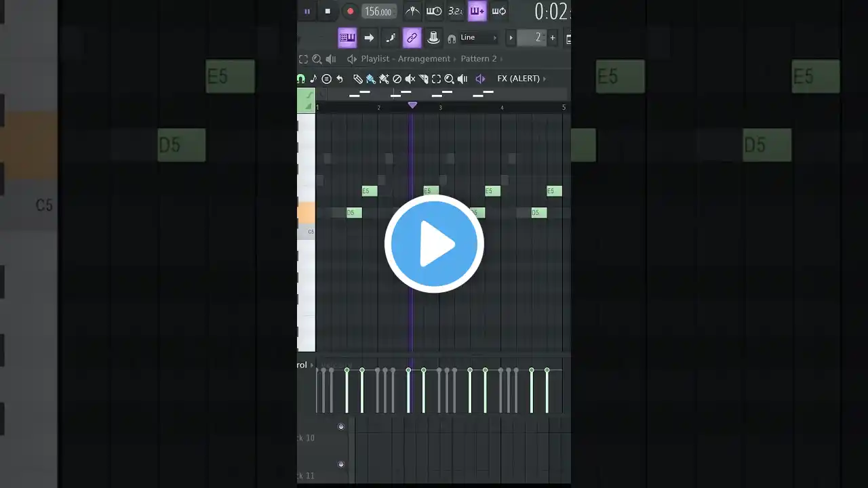
Task: Click the purple playhead marker in ruler
Action: tap(412, 105)
